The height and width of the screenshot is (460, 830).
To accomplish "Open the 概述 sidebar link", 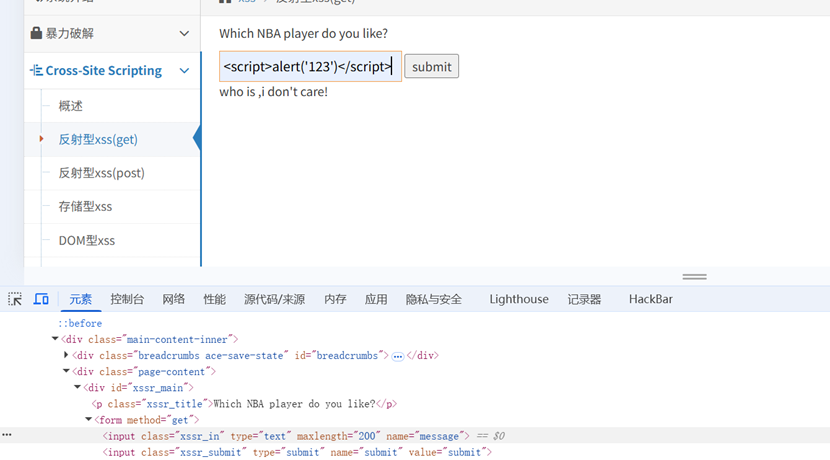I will click(70, 106).
